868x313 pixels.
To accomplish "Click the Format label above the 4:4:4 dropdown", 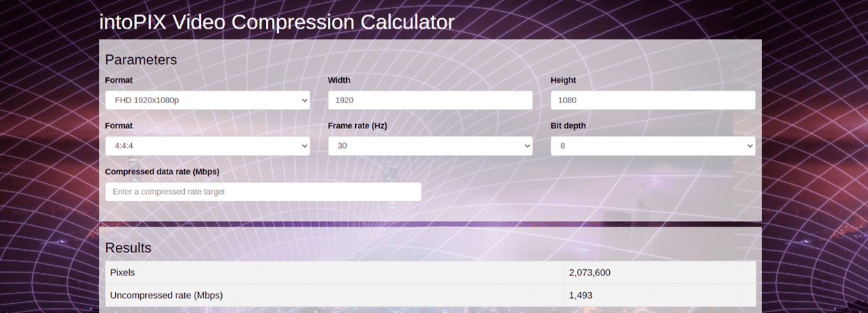I will coord(119,126).
